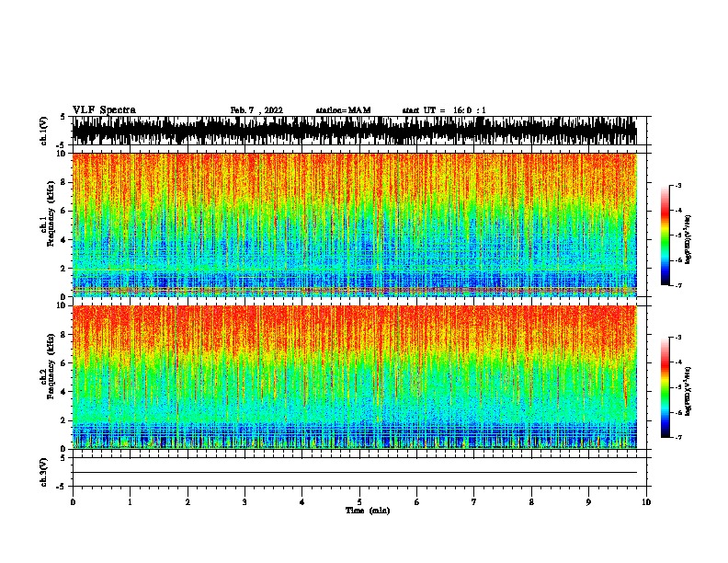This screenshot has height=563, width=728.
Task: Click the flat ch.3 voltage trace line
Action: click(x=355, y=473)
